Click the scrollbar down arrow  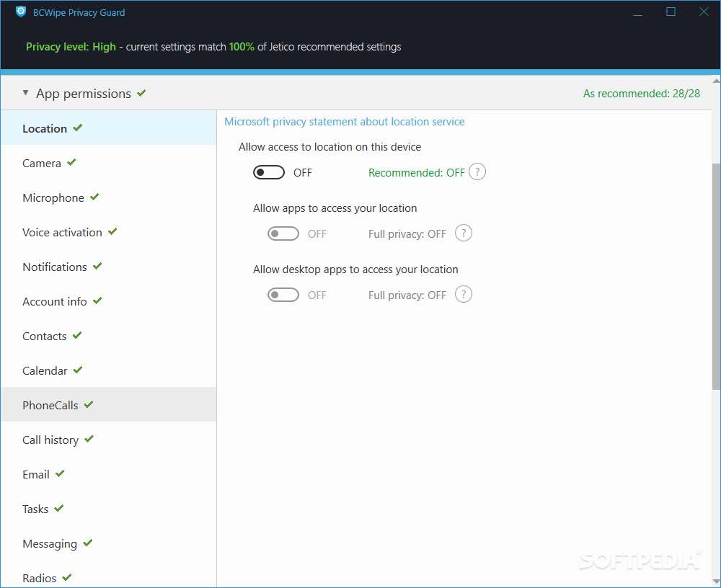coord(716,582)
